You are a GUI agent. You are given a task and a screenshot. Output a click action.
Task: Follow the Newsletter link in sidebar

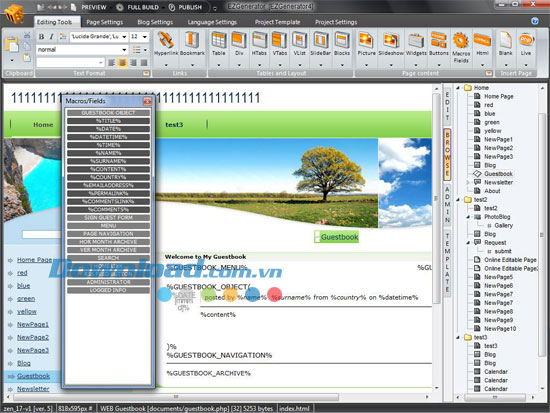(33, 388)
